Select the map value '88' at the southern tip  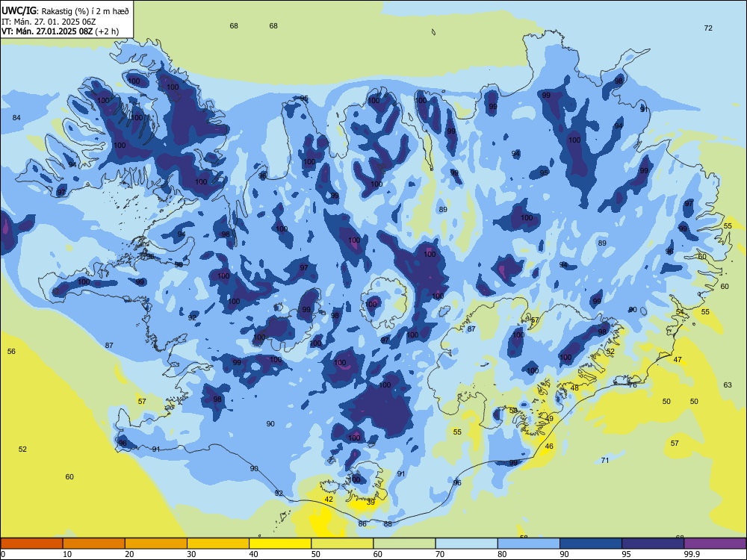coord(388,524)
